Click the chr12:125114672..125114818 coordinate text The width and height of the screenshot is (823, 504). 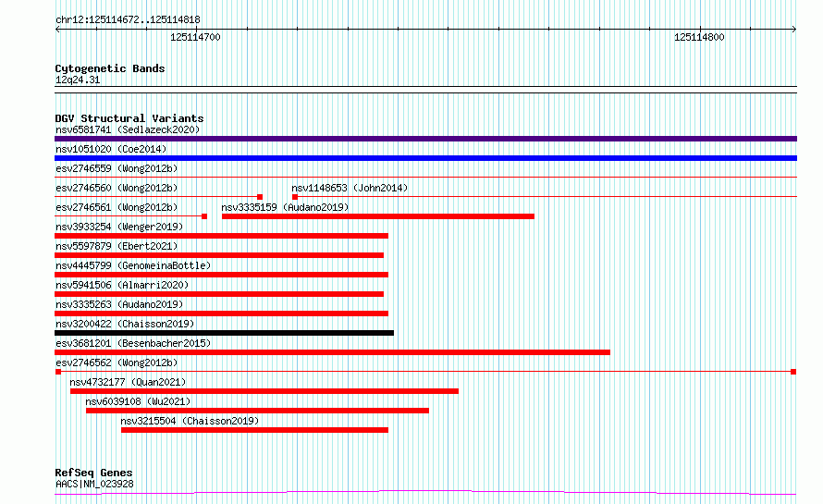click(x=128, y=20)
